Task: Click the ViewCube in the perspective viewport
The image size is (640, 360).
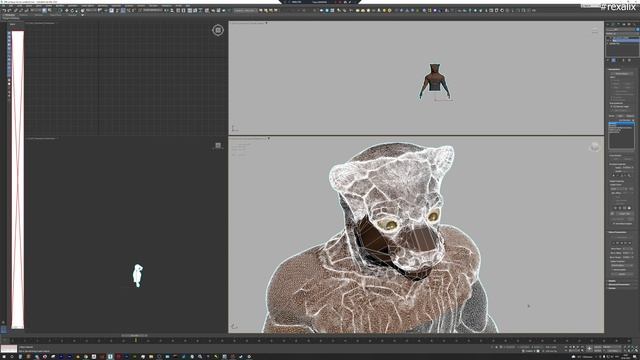Action: coord(594,147)
